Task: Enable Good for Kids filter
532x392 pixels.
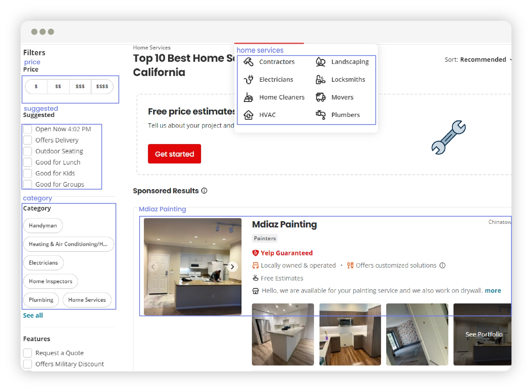Action: tap(28, 173)
